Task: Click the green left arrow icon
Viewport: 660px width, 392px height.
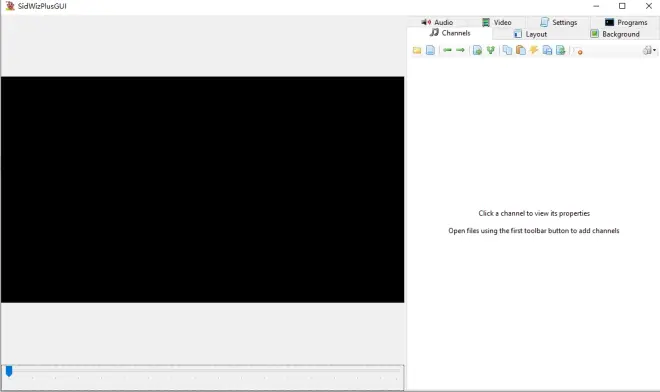Action: (447, 50)
